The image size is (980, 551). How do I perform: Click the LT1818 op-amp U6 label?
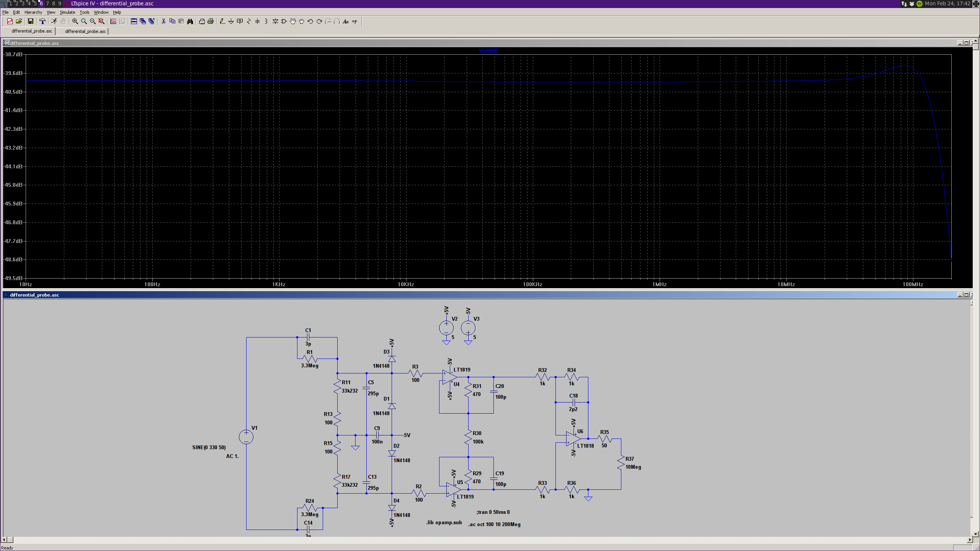586,446
